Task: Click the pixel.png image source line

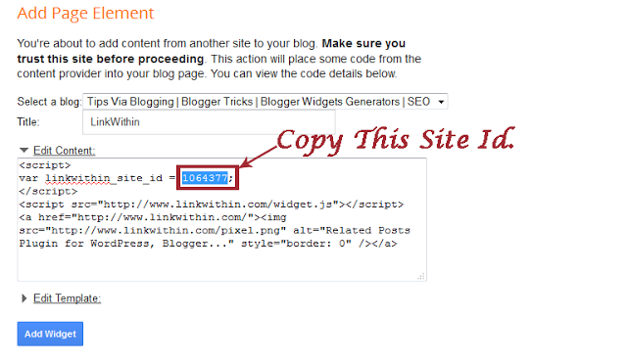Action: click(x=215, y=231)
